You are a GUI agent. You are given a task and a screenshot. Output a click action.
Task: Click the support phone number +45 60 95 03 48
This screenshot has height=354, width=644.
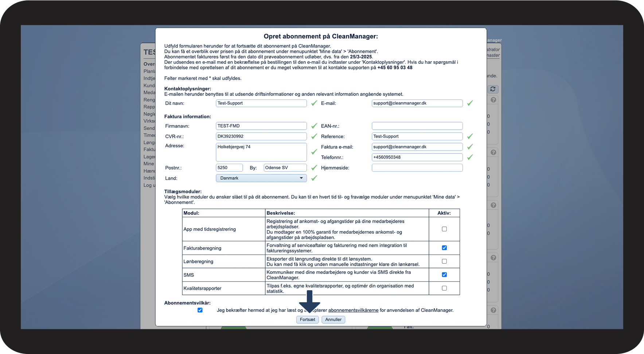tap(395, 67)
